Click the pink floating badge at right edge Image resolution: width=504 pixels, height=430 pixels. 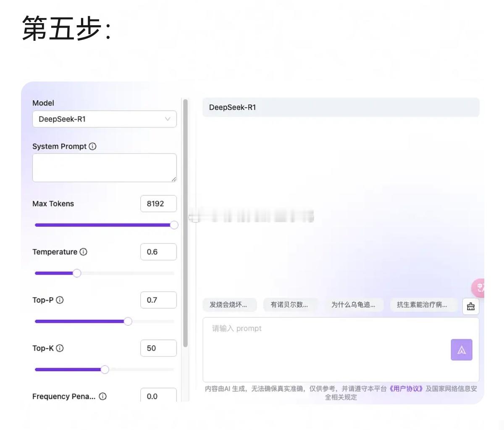coord(478,288)
